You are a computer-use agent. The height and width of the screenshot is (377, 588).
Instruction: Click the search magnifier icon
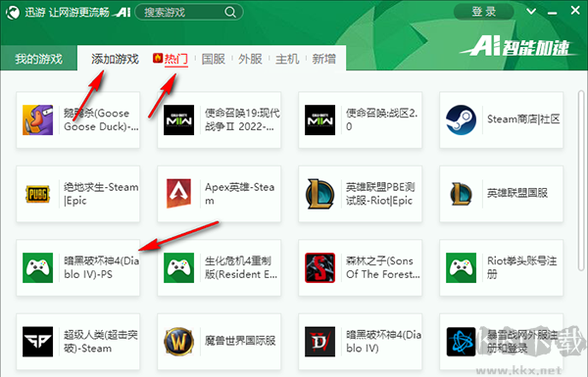[230, 13]
